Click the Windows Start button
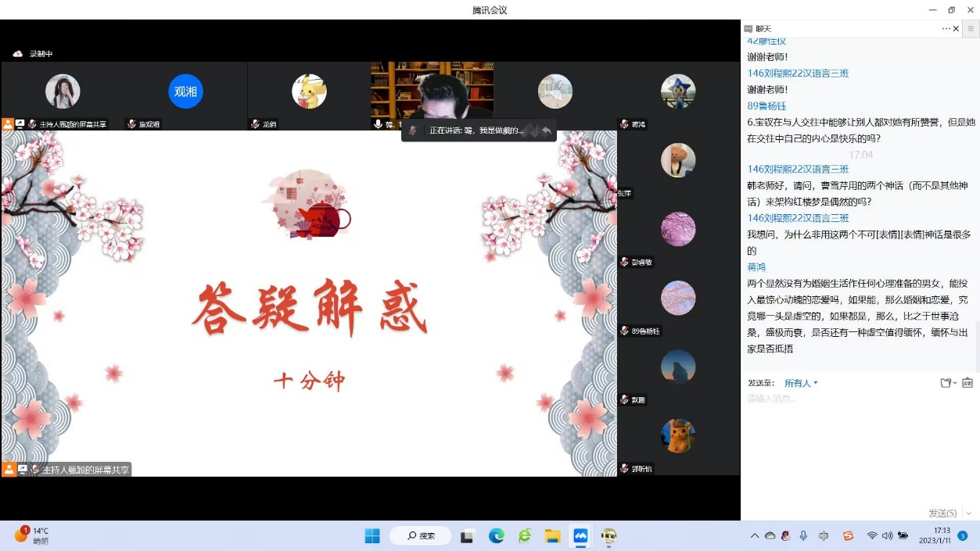Viewport: 980px width, 551px height. 372,535
